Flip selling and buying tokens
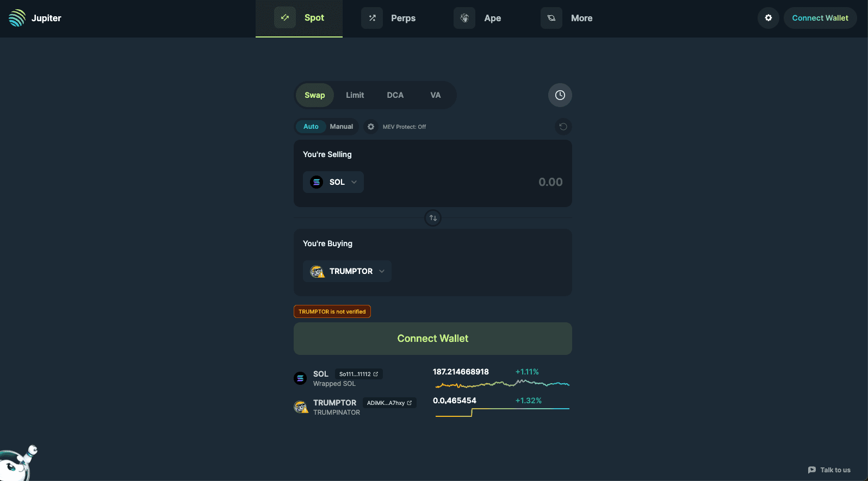 [433, 218]
